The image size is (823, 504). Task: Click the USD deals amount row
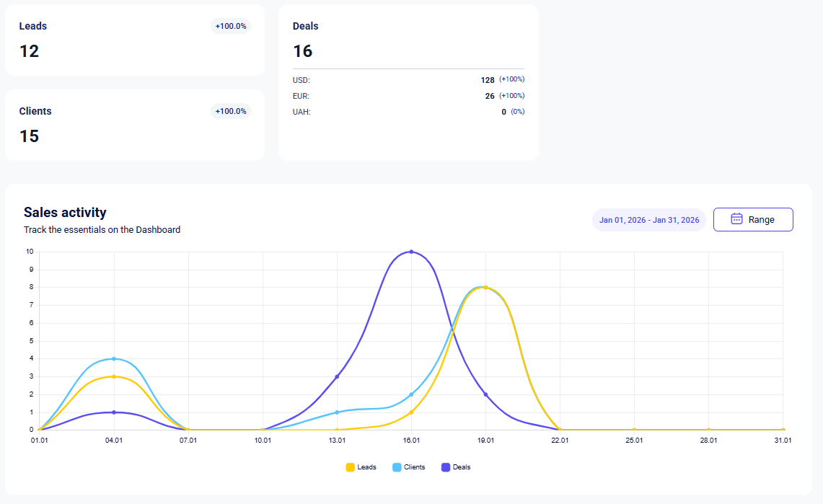coord(408,80)
